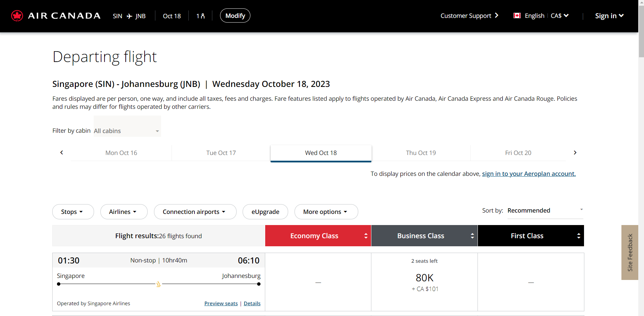Expand the Stops filter
Image resolution: width=644 pixels, height=316 pixels.
tap(73, 212)
